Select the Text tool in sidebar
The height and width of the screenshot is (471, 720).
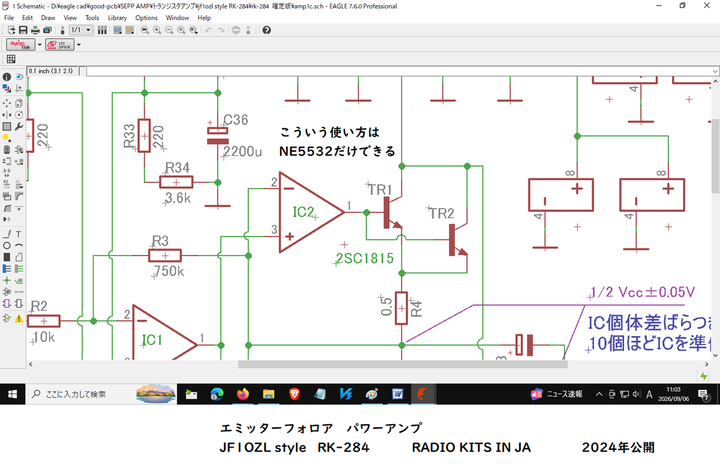(19, 234)
